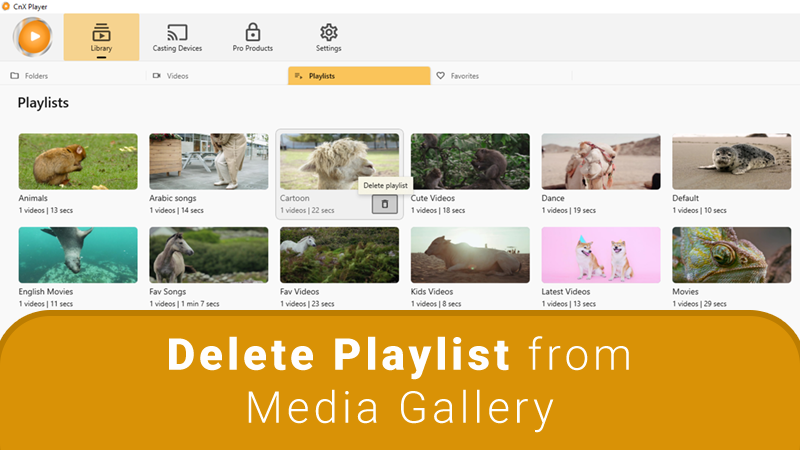The image size is (800, 450).
Task: Click the trash icon on Cartoon playlist
Action: [385, 204]
